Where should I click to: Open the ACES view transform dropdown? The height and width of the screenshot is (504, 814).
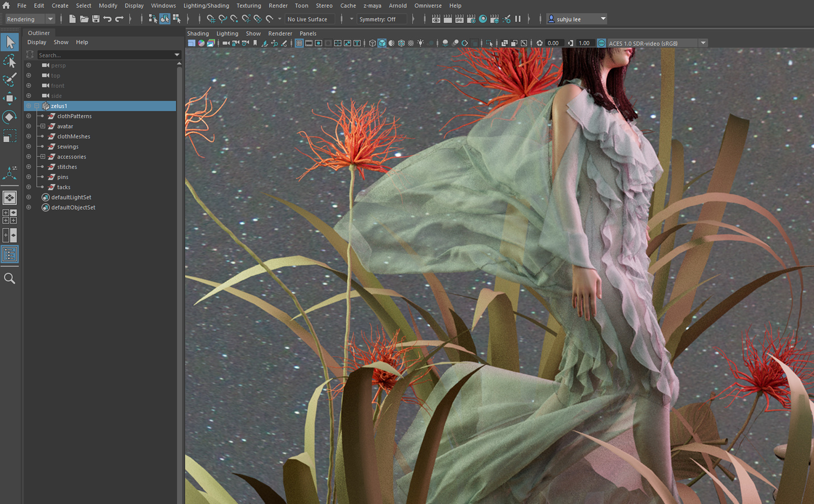coord(703,43)
